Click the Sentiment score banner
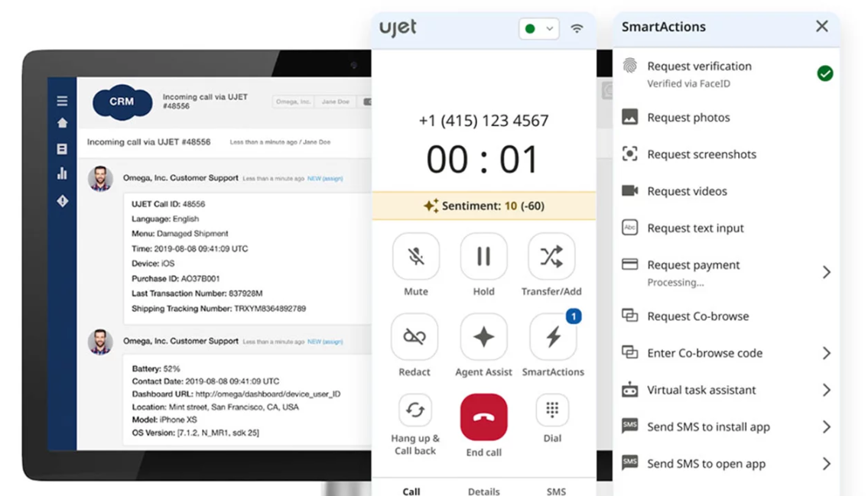Image resolution: width=868 pixels, height=496 pixels. pos(484,206)
